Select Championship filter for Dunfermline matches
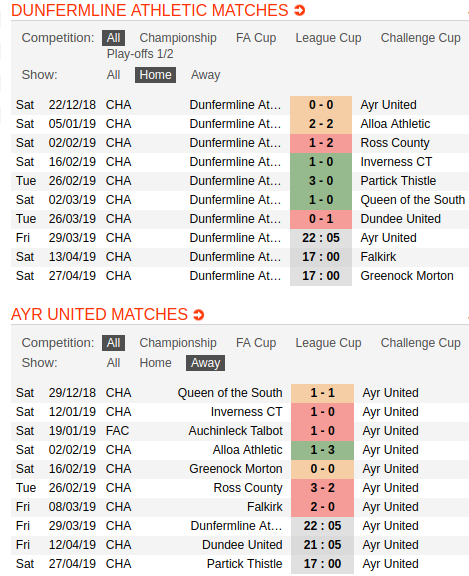 click(x=178, y=38)
